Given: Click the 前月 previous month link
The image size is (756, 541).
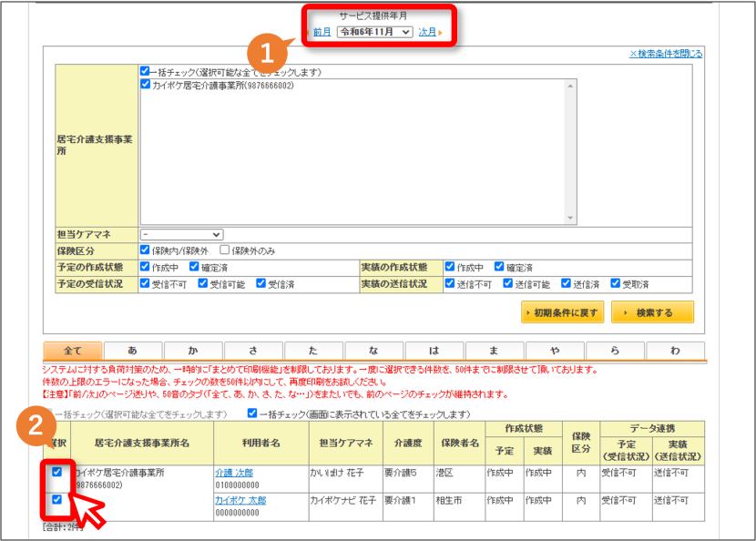Looking at the screenshot, I should (x=322, y=32).
